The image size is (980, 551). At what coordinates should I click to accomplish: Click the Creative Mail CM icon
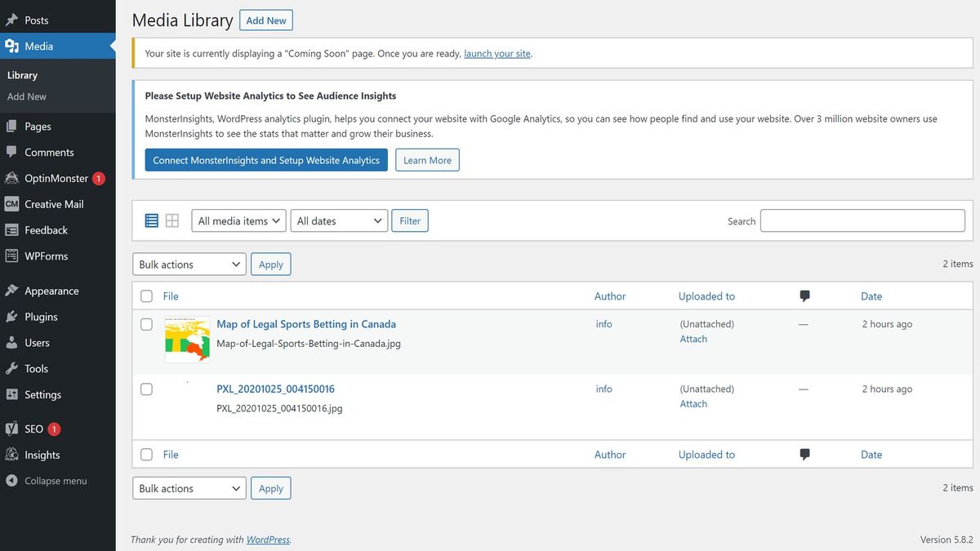11,204
